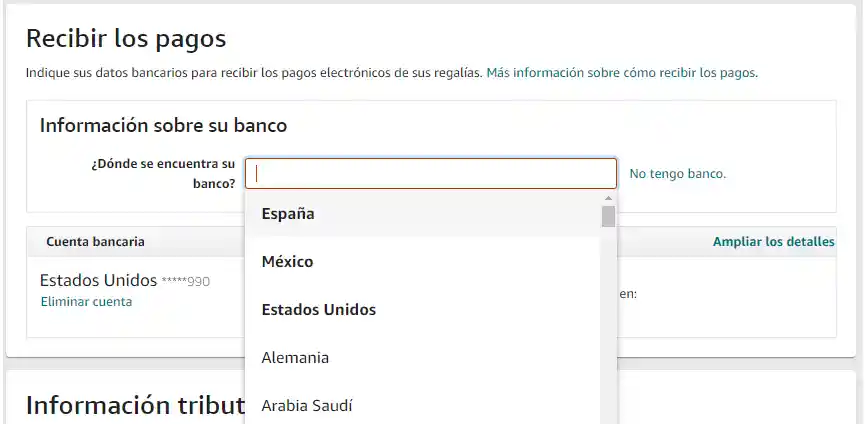Click the 'Cuenta bancaria' column header
The height and width of the screenshot is (424, 866).
coord(95,242)
